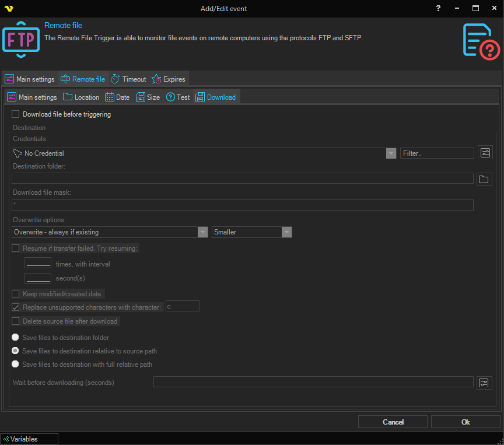Browse for destination folder using folder icon
The image size is (504, 445).
[484, 179]
